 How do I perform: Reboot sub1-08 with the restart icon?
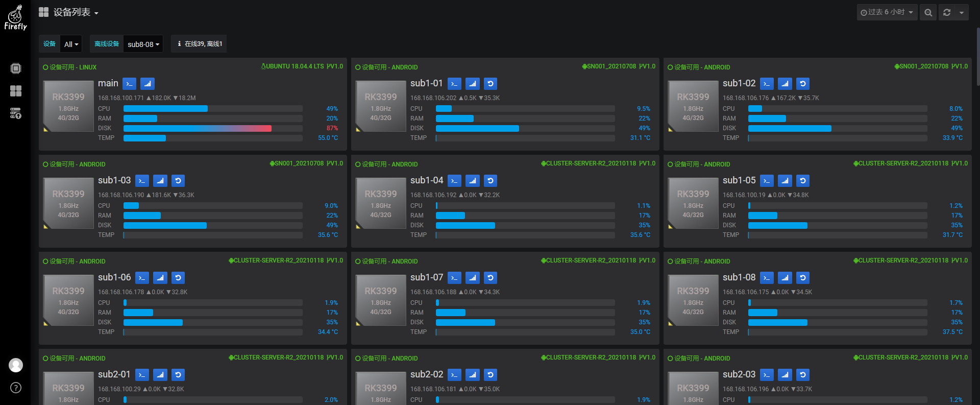[803, 278]
